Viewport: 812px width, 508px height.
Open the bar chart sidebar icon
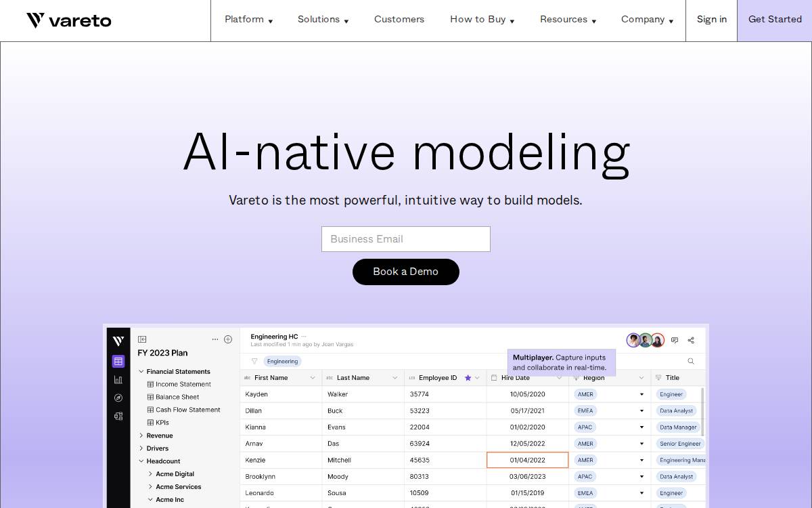(x=118, y=380)
